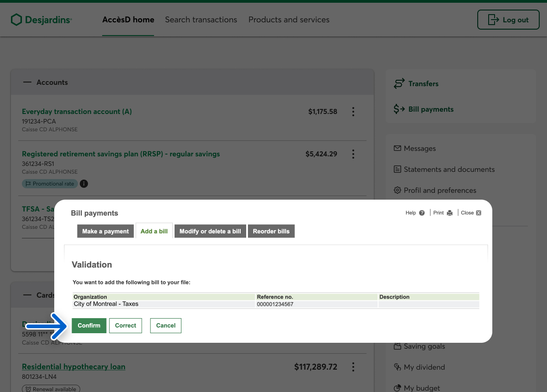Viewport: 547px width, 392px height.
Task: Select the Modify or delete a bill tab
Action: tap(210, 231)
